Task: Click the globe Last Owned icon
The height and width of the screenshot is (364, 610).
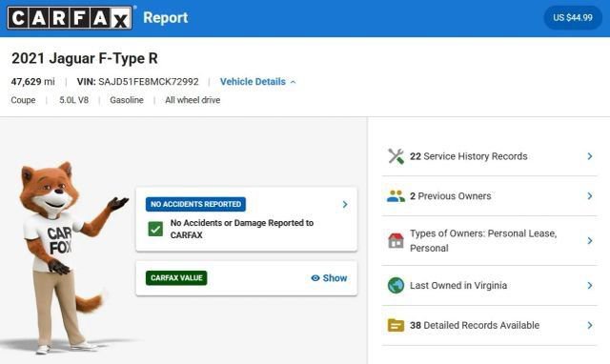Action: (x=396, y=286)
